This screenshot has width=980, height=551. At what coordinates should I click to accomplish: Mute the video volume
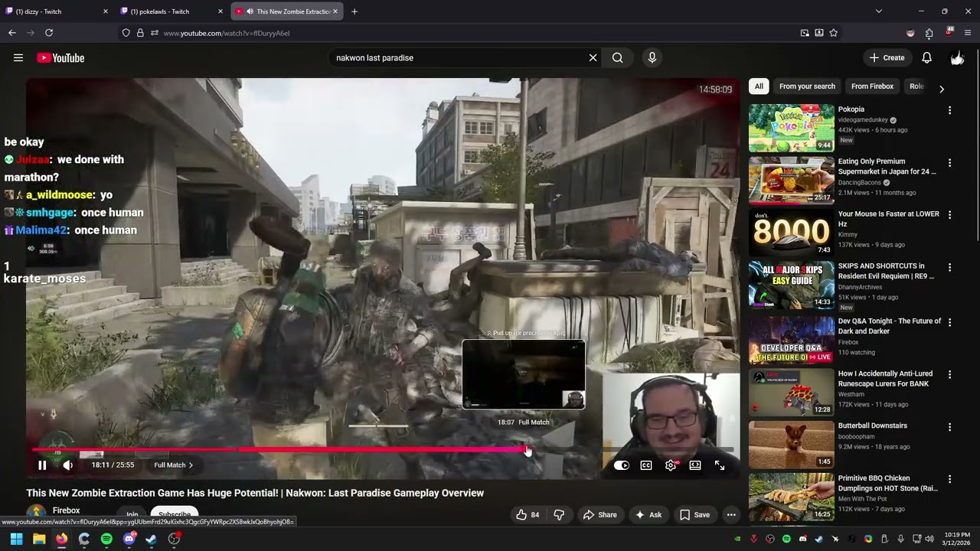67,465
